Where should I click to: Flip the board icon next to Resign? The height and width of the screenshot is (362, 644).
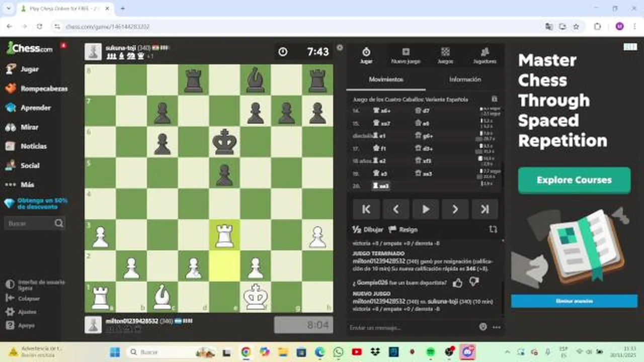[493, 229]
